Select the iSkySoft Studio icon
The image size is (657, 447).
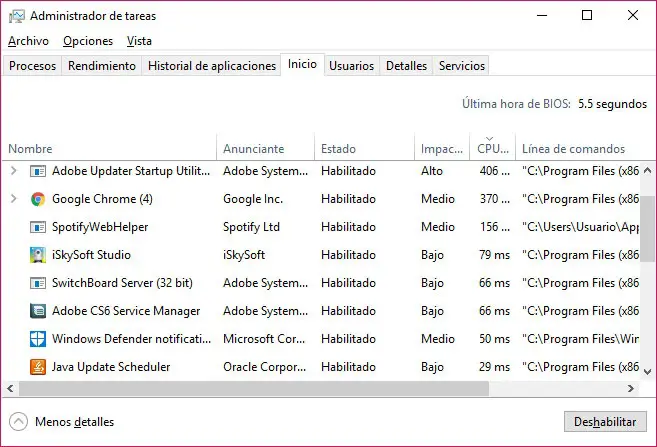coord(38,255)
